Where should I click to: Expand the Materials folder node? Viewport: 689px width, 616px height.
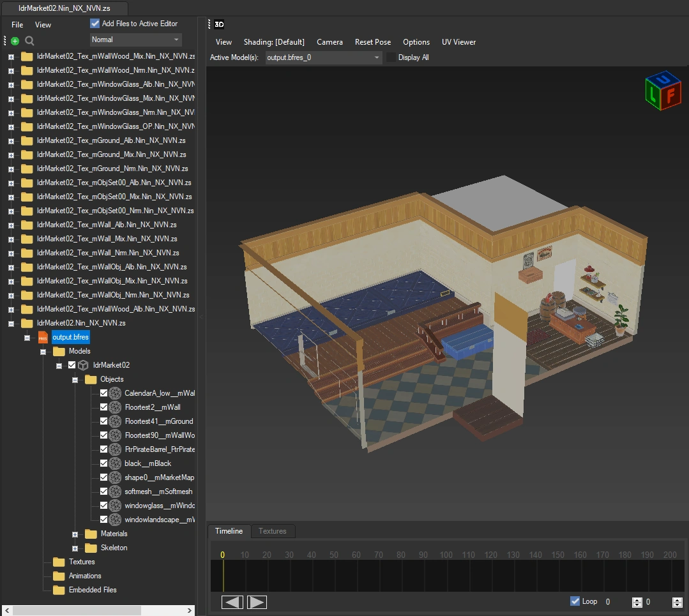(75, 534)
